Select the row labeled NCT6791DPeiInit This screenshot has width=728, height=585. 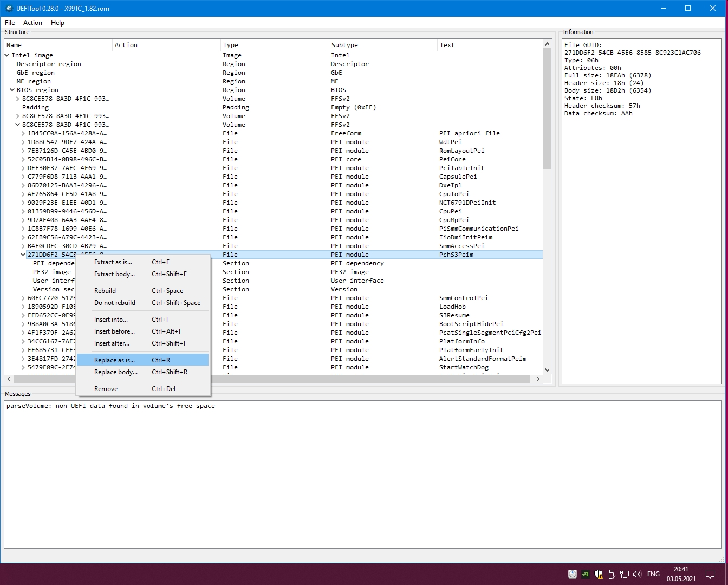(274, 203)
